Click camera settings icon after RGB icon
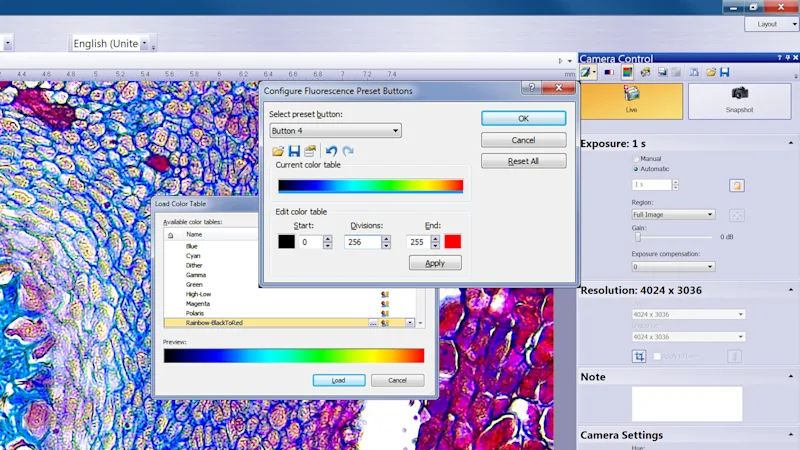Screen dimensions: 800x450 tap(645, 72)
